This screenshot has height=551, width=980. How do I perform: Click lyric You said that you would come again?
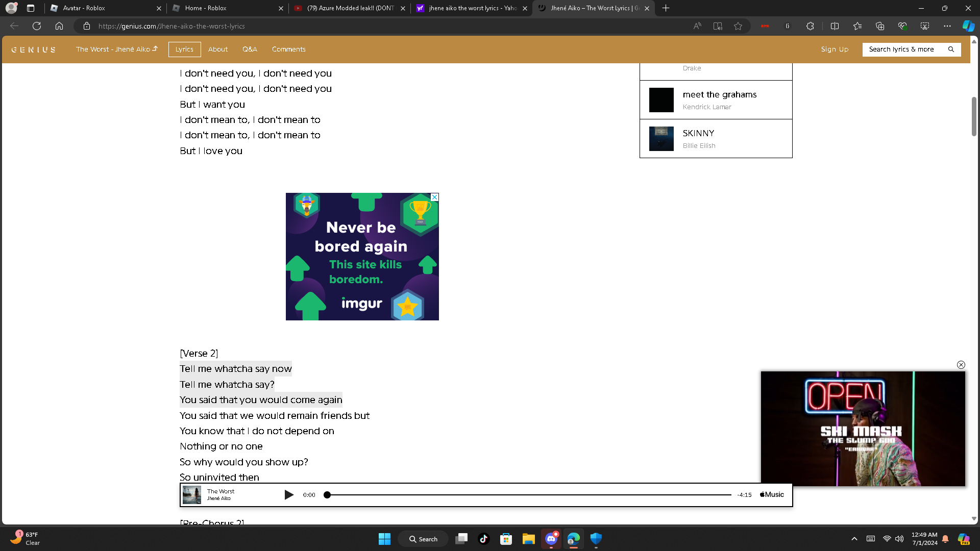261,400
